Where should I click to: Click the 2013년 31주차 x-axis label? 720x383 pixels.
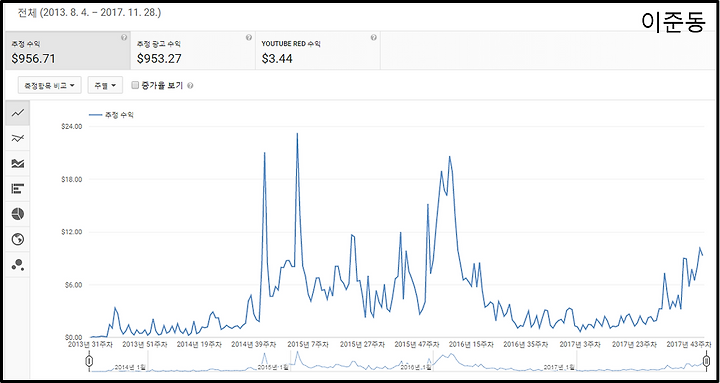click(90, 344)
